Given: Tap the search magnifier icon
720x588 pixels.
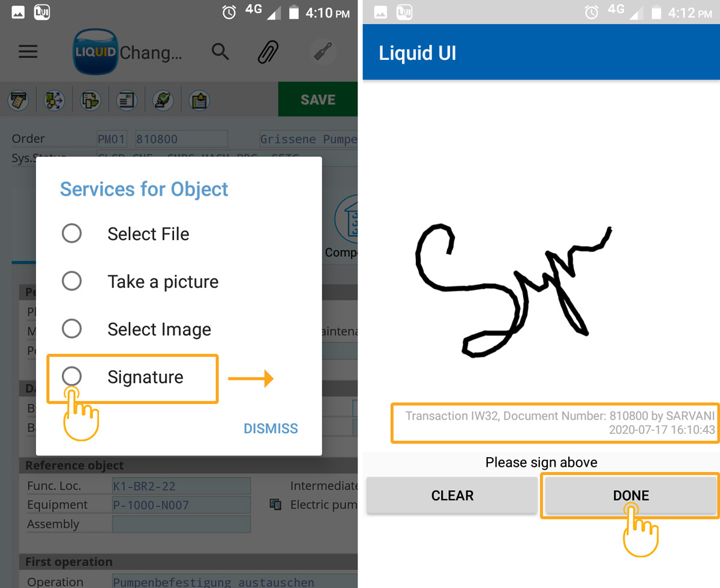Looking at the screenshot, I should (220, 52).
